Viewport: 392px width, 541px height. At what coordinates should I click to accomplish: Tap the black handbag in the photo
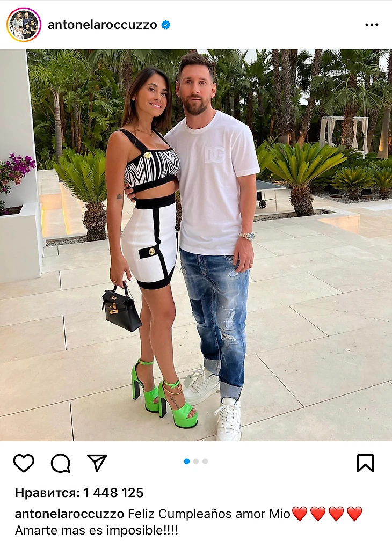point(121,308)
